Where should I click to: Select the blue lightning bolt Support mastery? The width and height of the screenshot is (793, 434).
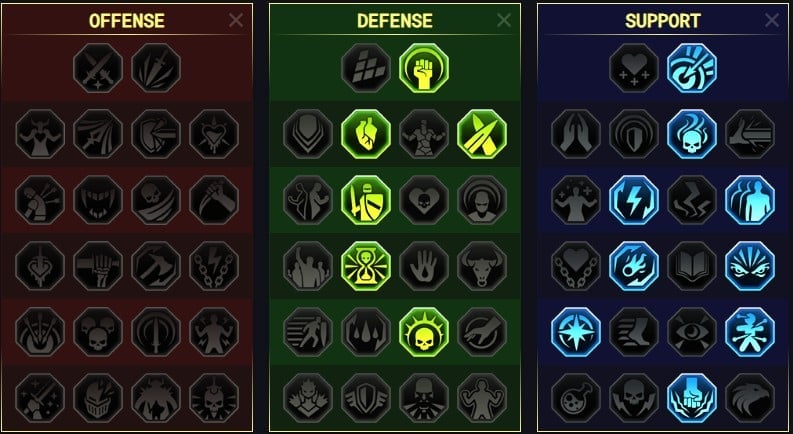pyautogui.click(x=634, y=200)
